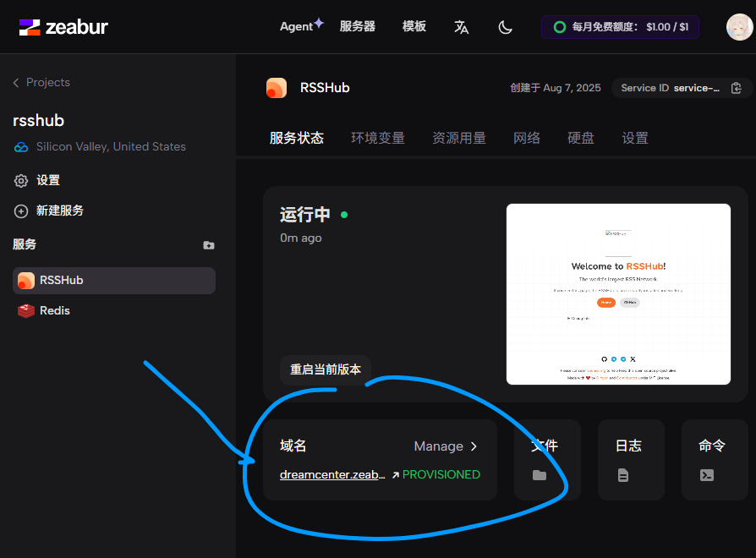Select the RSSHub service in sidebar

tap(61, 280)
